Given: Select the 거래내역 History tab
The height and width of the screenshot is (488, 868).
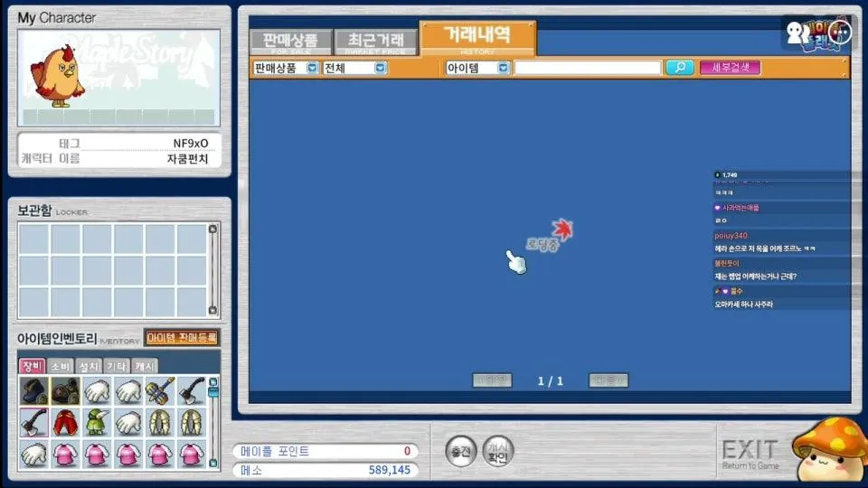Looking at the screenshot, I should [477, 38].
